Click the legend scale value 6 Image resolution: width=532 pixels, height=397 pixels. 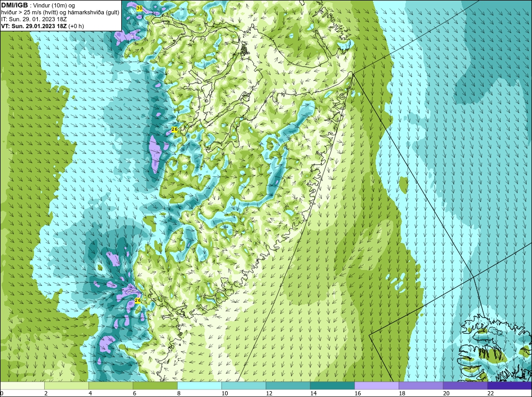click(135, 393)
